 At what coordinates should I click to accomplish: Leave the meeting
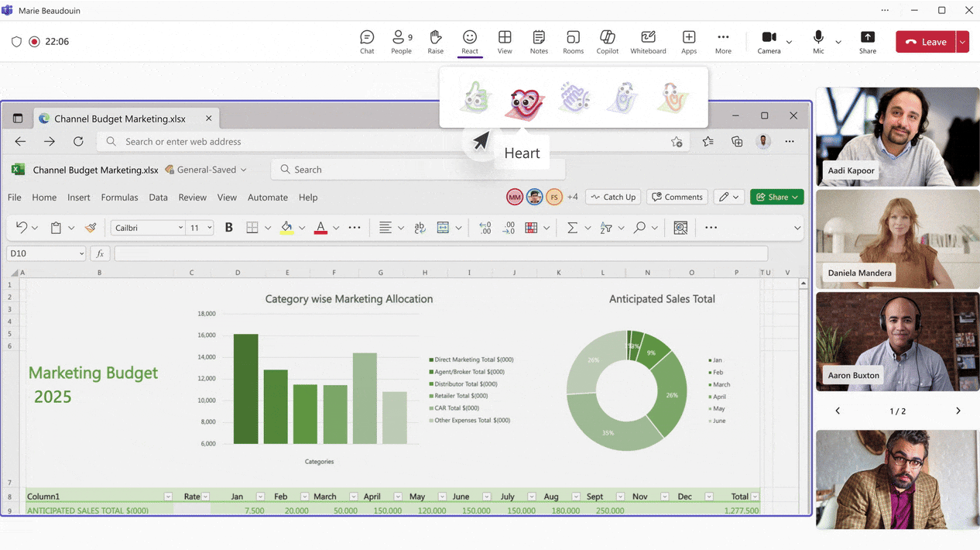tap(926, 42)
